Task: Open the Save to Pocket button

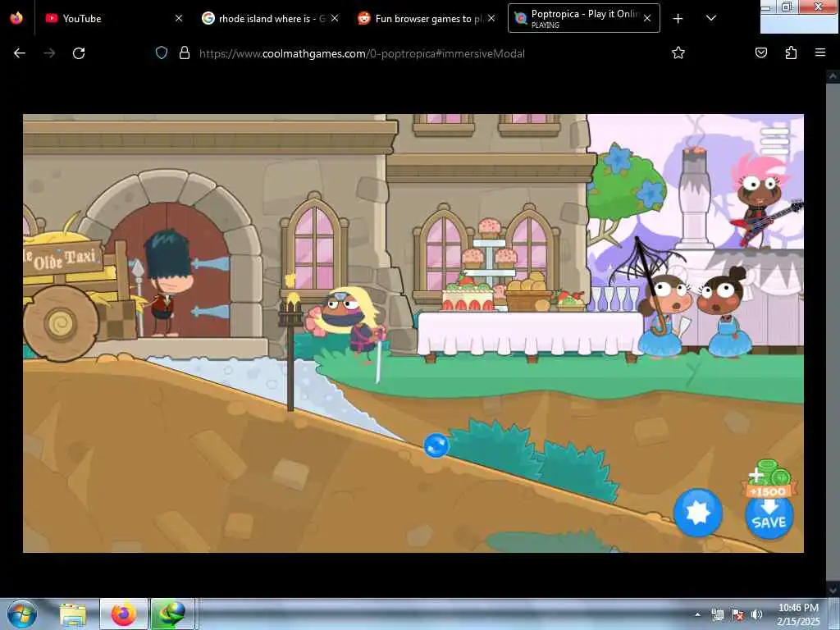Action: [x=761, y=52]
